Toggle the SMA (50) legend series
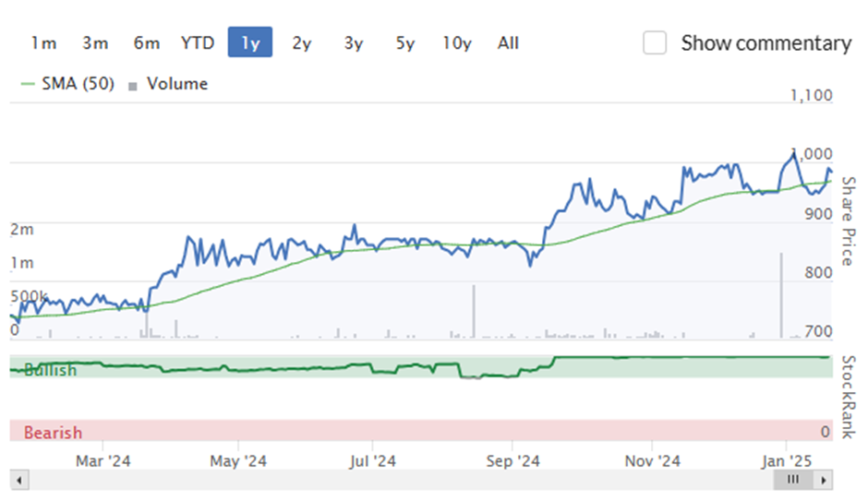The image size is (868, 500). click(x=67, y=84)
